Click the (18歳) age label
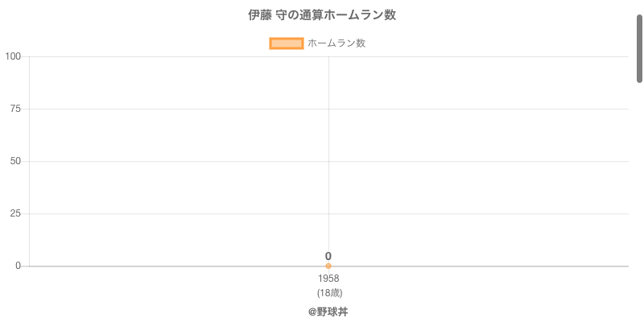The width and height of the screenshot is (644, 322). (x=328, y=292)
